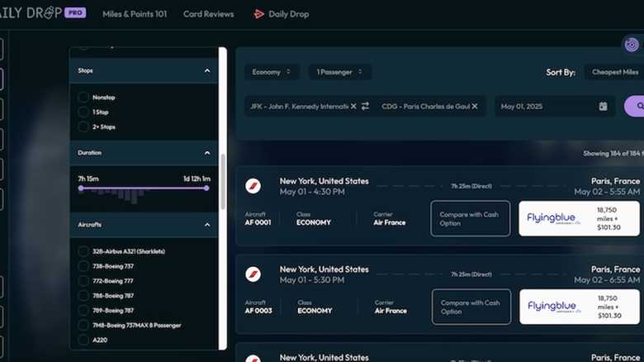Collapse the Stops filter section
This screenshot has height=362, width=644.
207,71
